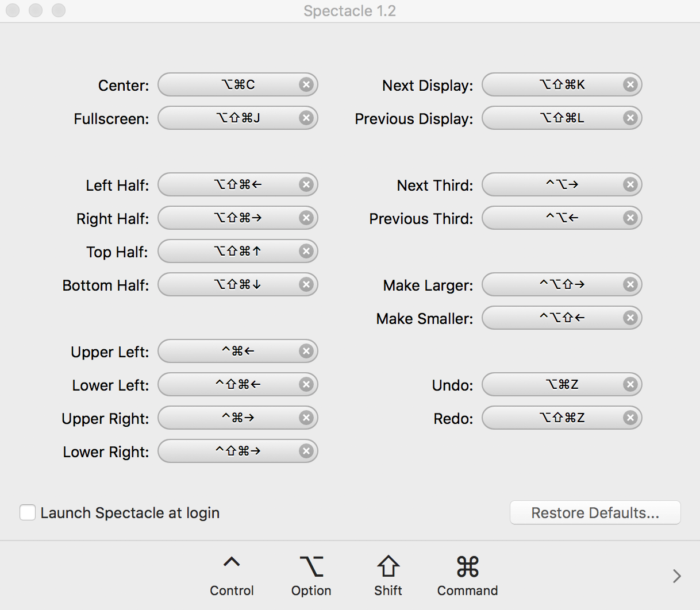Image resolution: width=700 pixels, height=610 pixels.
Task: Clear the Left Half shortcut
Action: [x=306, y=185]
